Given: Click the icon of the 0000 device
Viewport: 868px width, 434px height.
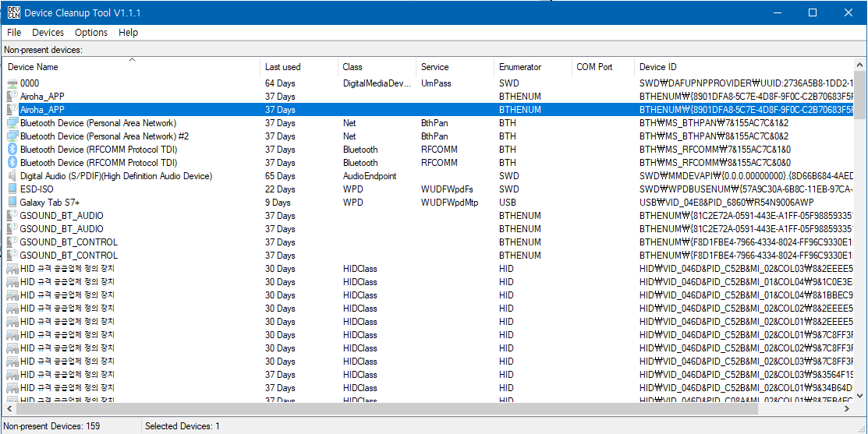Looking at the screenshot, I should point(12,83).
